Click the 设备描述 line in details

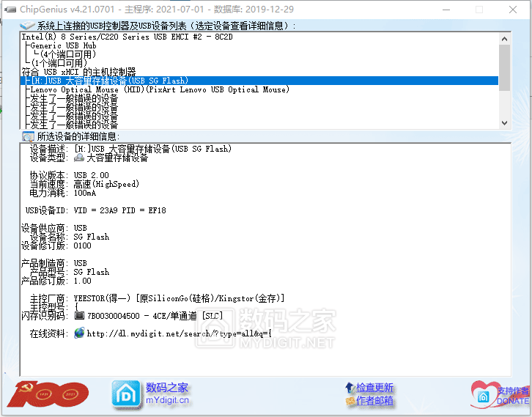[x=130, y=149]
